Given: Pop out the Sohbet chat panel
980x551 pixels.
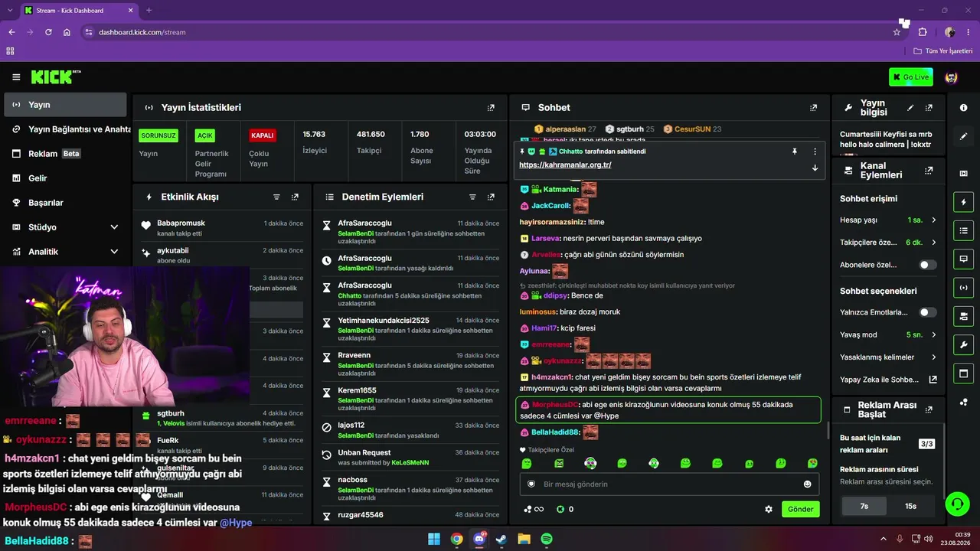Looking at the screenshot, I should coord(814,108).
